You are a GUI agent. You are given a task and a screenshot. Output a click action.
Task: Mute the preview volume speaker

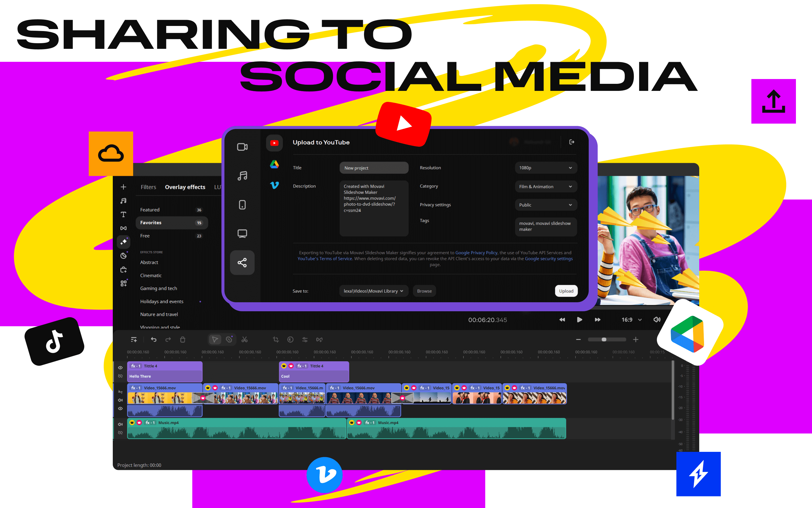coord(657,319)
